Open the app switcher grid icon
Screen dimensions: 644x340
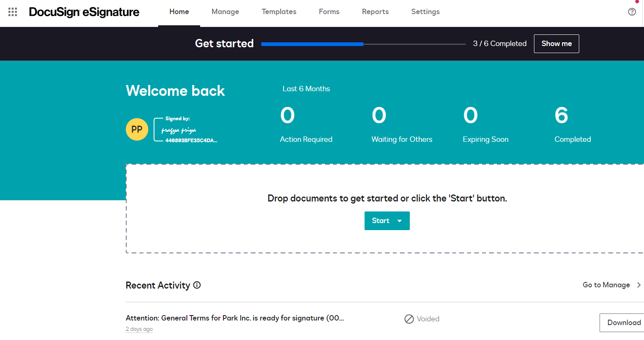click(x=12, y=12)
